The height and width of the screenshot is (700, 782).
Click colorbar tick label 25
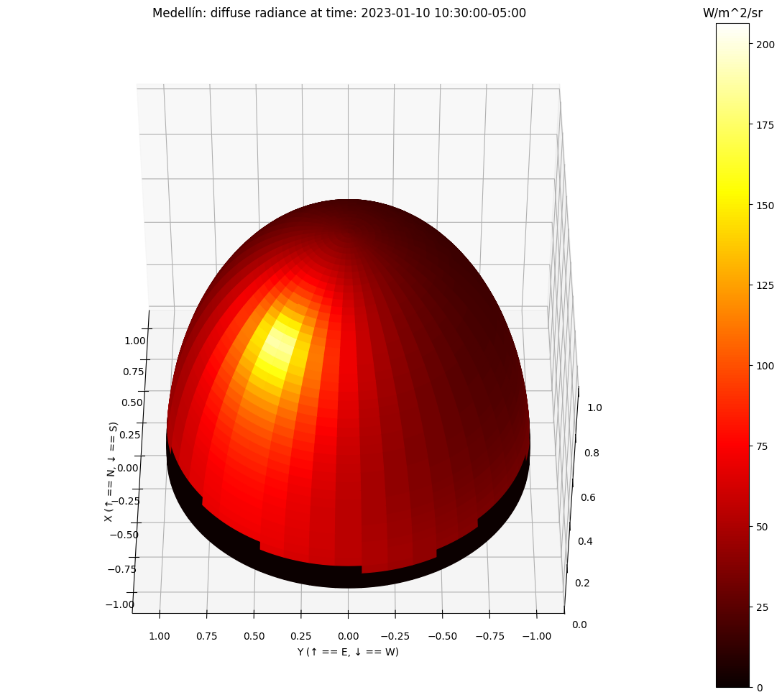click(x=762, y=607)
